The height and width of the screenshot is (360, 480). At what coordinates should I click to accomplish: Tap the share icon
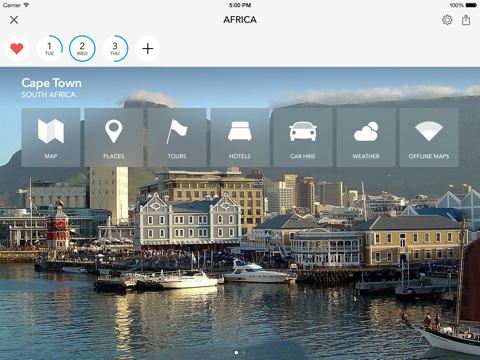pos(466,20)
